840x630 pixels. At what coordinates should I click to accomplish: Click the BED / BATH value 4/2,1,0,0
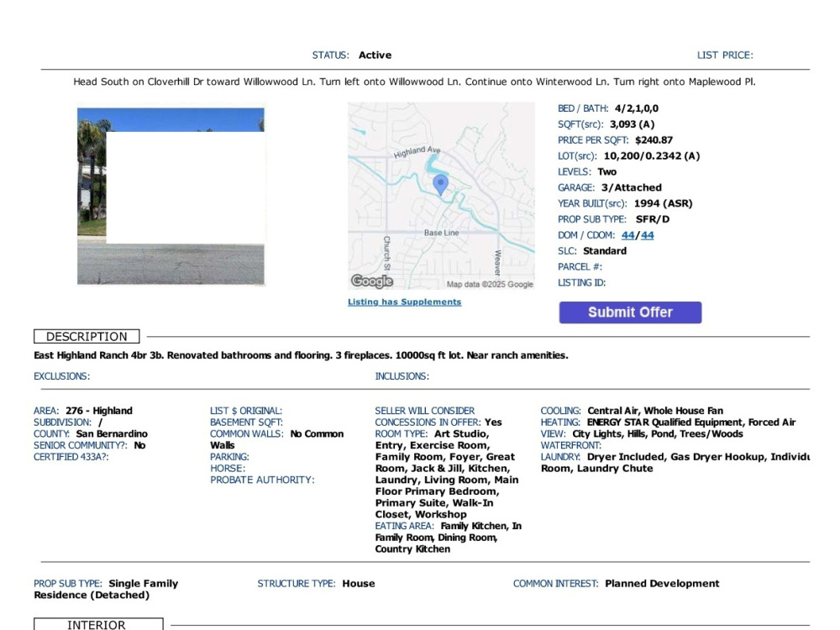pyautogui.click(x=637, y=108)
